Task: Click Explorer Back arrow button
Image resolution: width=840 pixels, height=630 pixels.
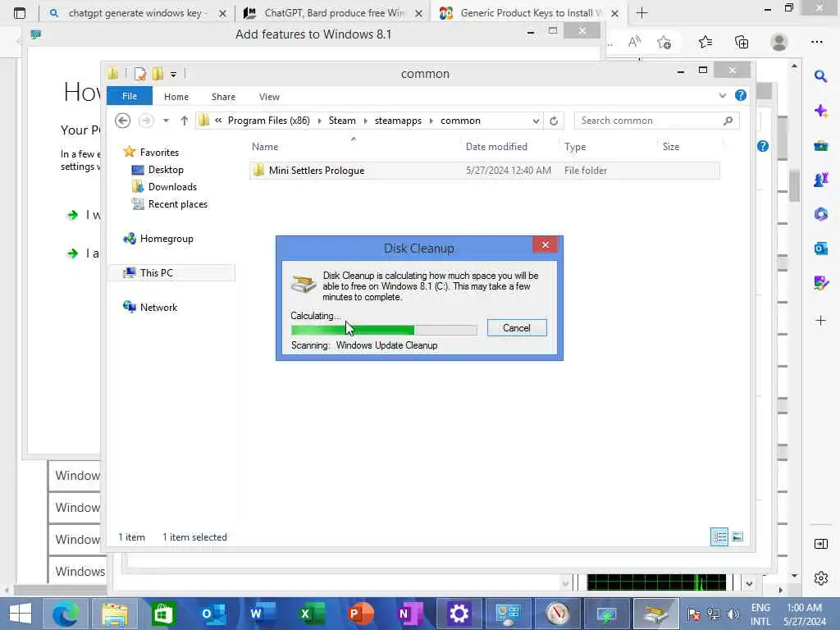Action: pyautogui.click(x=123, y=121)
